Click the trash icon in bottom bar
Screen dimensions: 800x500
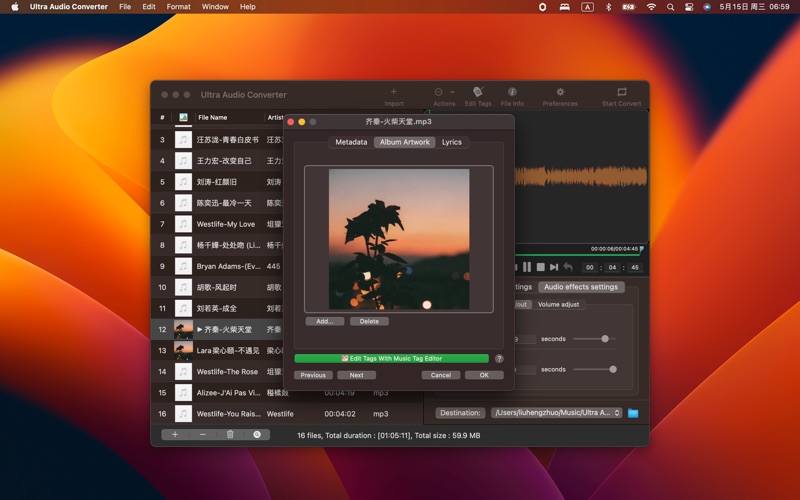click(x=230, y=435)
